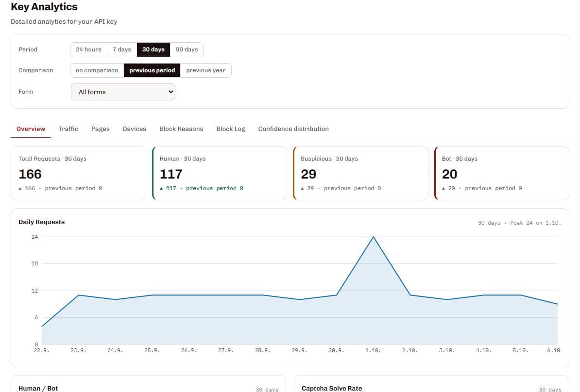Select the 7 days period
Viewport: 580px width, 392px height.
point(122,49)
